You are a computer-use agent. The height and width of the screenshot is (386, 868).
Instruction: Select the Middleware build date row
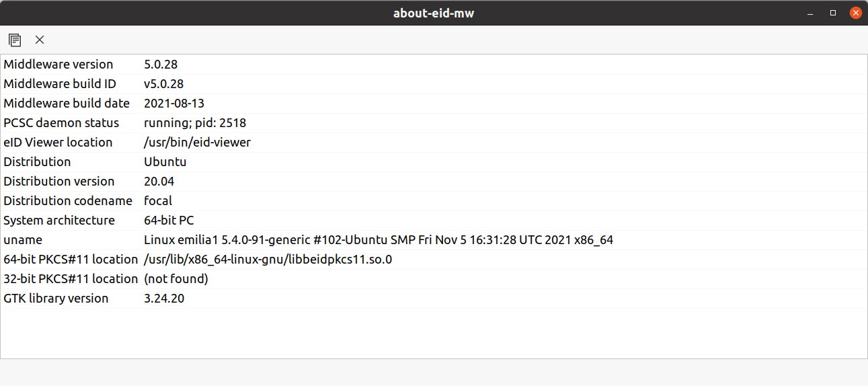coord(434,104)
